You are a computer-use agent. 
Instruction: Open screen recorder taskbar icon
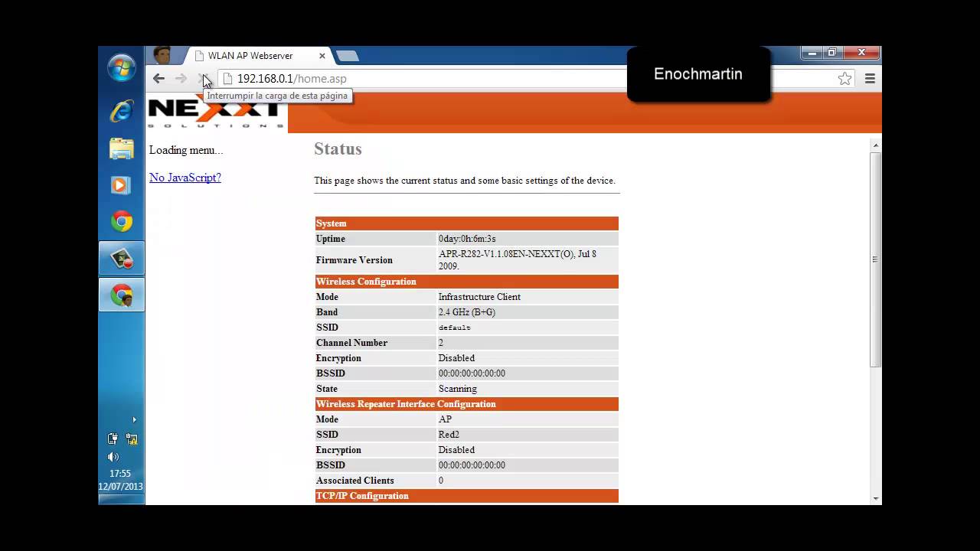(x=122, y=259)
